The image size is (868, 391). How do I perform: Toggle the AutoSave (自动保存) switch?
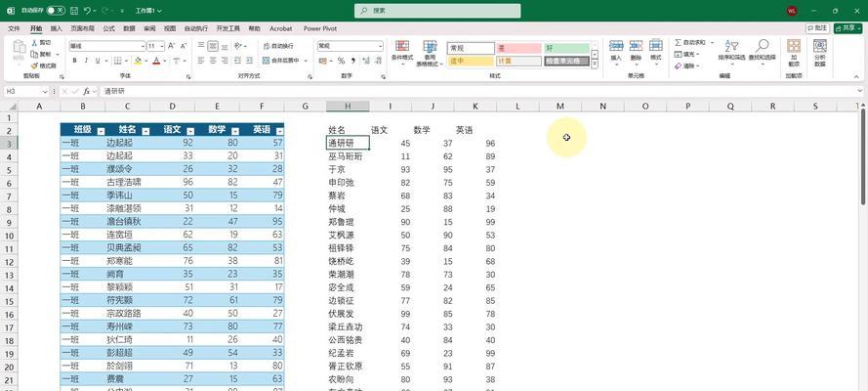[56, 11]
